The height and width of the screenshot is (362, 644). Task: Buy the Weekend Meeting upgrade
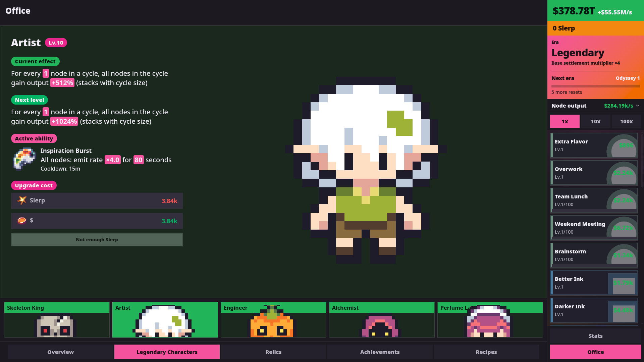click(594, 228)
